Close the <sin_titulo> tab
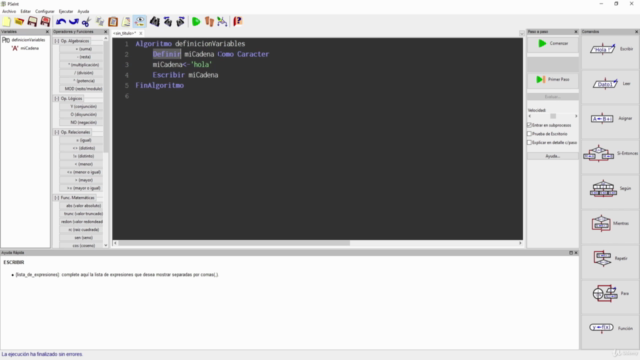Screen dimensions: 640x360 point(141,33)
